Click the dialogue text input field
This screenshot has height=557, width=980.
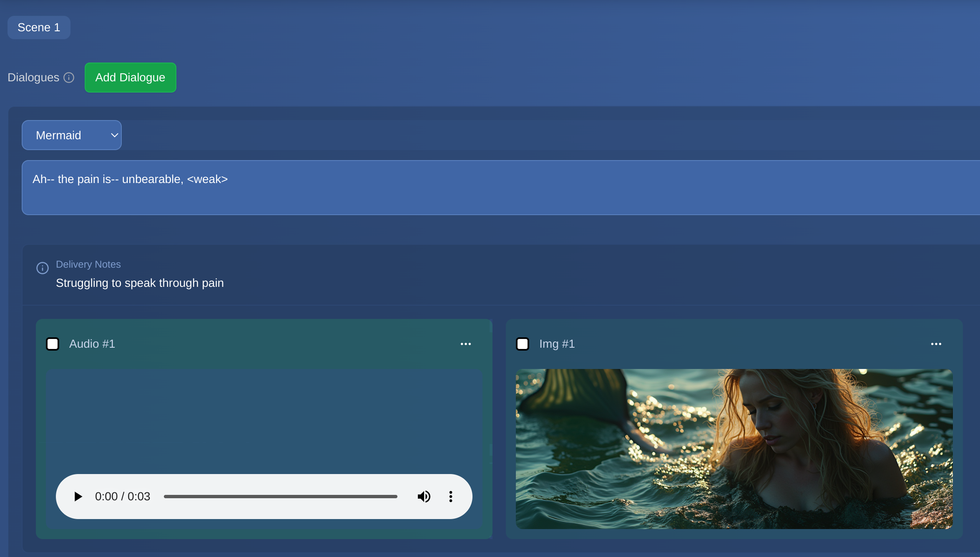pyautogui.click(x=500, y=188)
